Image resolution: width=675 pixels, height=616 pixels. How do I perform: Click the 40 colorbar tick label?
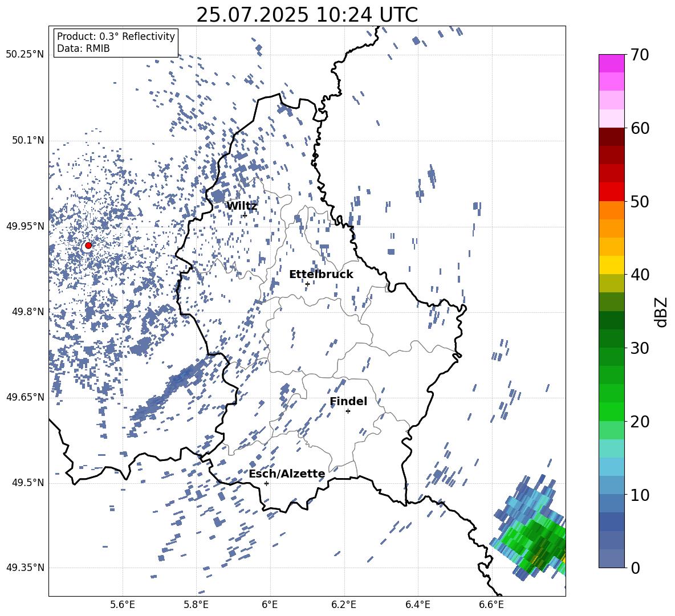[640, 275]
